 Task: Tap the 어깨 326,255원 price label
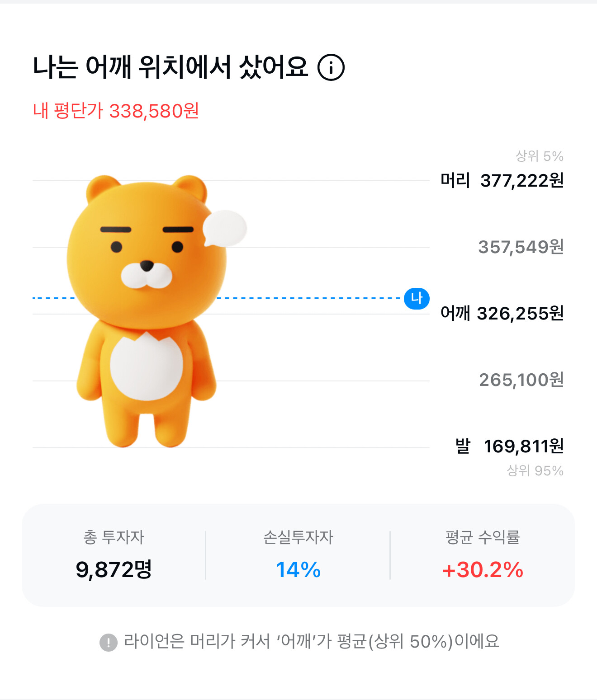tap(502, 313)
